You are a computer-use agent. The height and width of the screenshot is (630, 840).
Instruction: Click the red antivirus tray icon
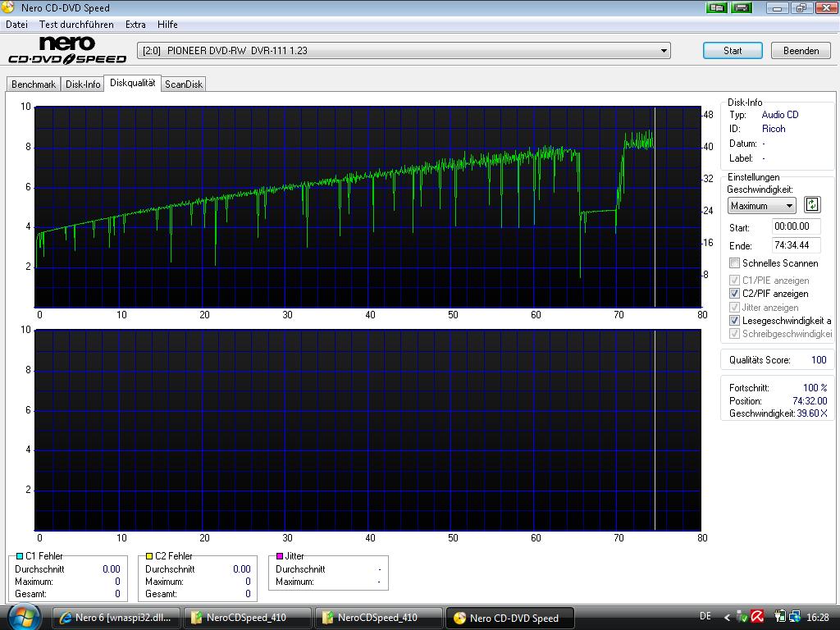pos(758,617)
